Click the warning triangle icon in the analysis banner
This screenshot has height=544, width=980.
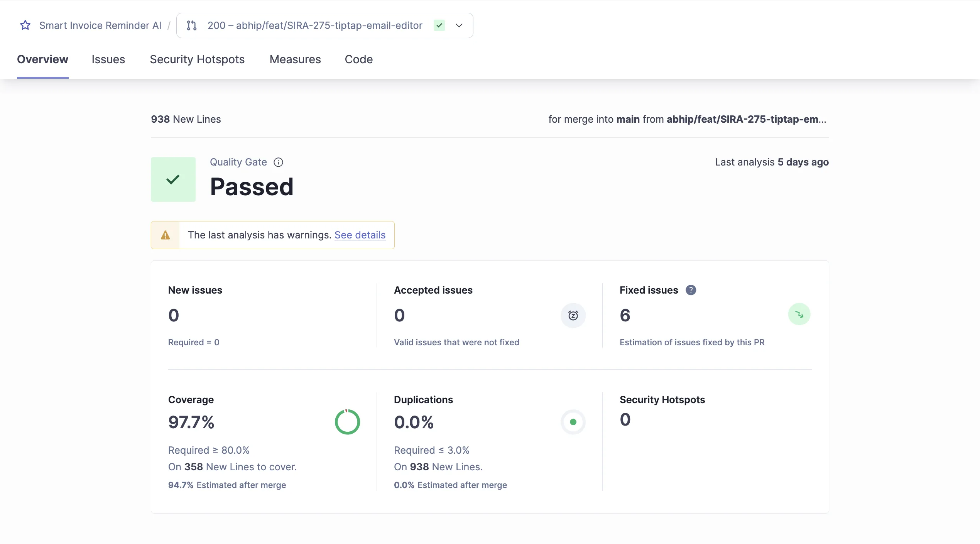(x=165, y=235)
